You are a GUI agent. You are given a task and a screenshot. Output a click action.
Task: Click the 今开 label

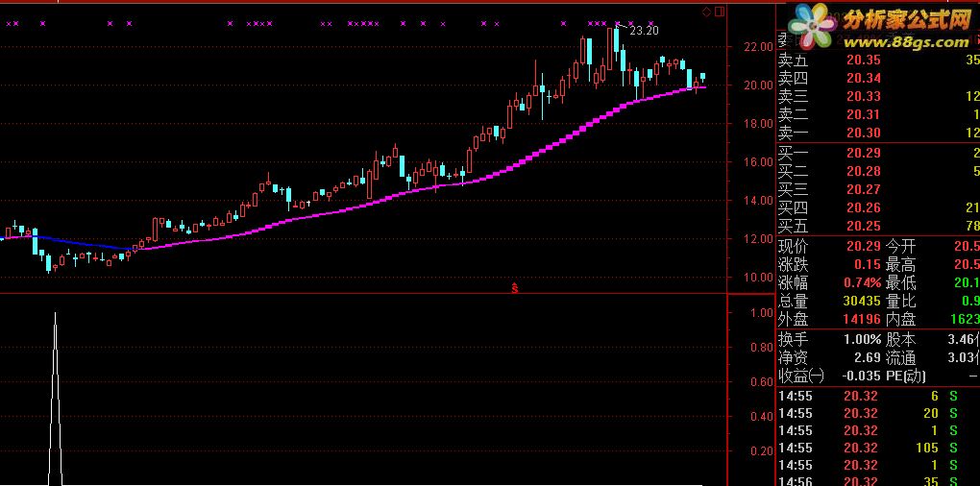pos(900,246)
